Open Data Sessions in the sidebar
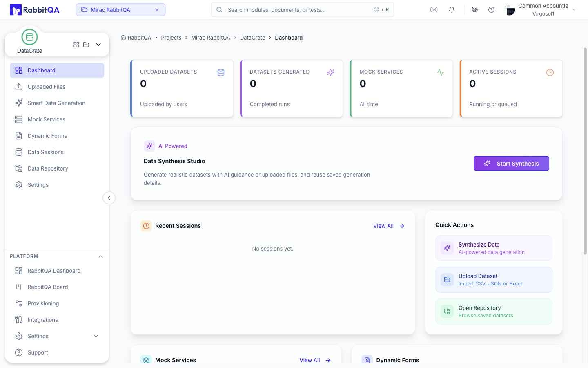The width and height of the screenshot is (588, 368). tap(57, 152)
